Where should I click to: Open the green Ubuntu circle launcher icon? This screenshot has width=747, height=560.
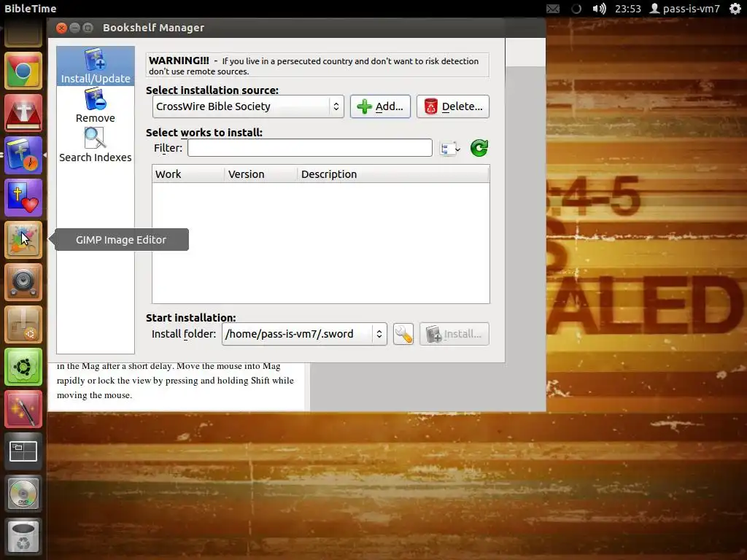click(x=23, y=367)
